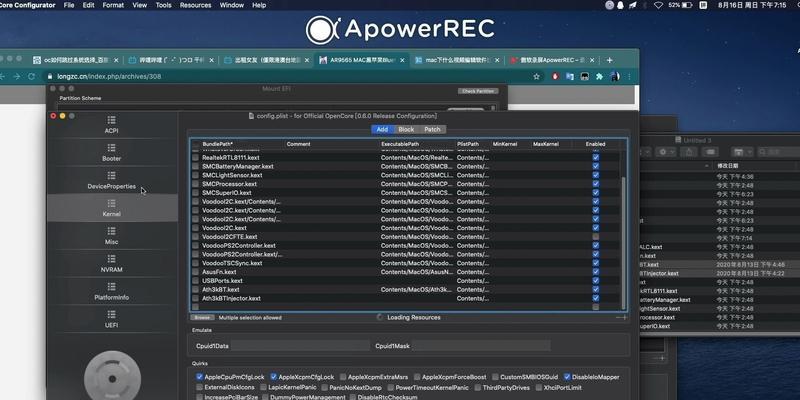
Task: Disable AppleCpuPmCfgLock quirk
Action: 199,377
